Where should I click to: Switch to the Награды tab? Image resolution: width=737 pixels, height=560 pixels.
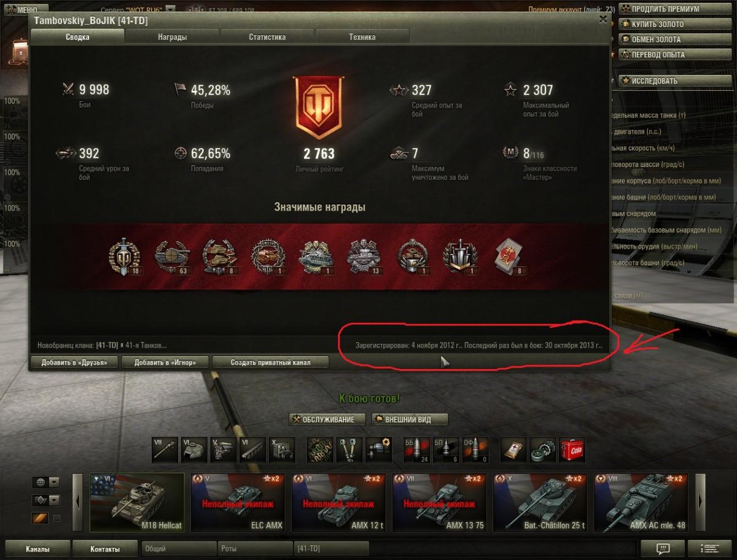click(x=172, y=37)
